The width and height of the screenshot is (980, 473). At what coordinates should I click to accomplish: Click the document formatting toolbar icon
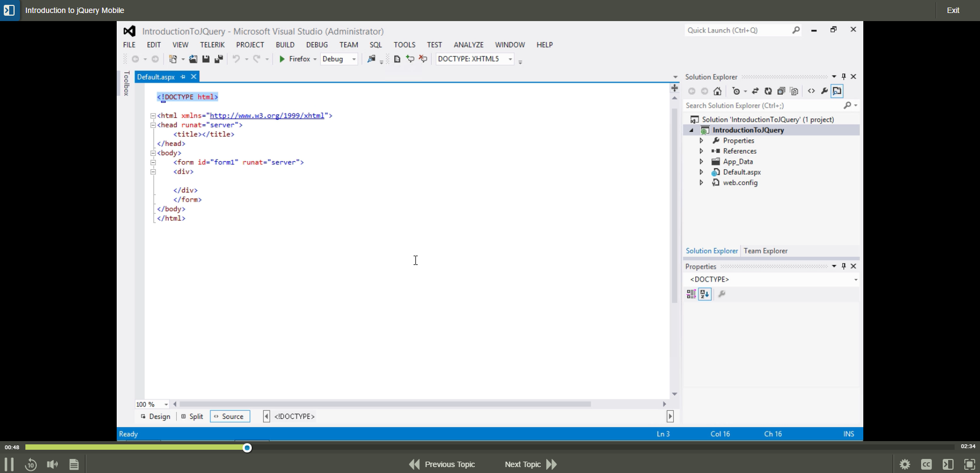(397, 59)
